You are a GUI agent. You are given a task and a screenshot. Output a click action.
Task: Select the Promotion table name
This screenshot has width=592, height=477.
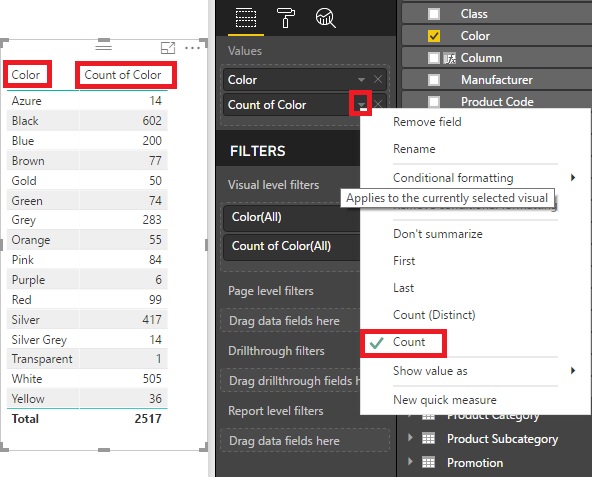pyautogui.click(x=475, y=463)
